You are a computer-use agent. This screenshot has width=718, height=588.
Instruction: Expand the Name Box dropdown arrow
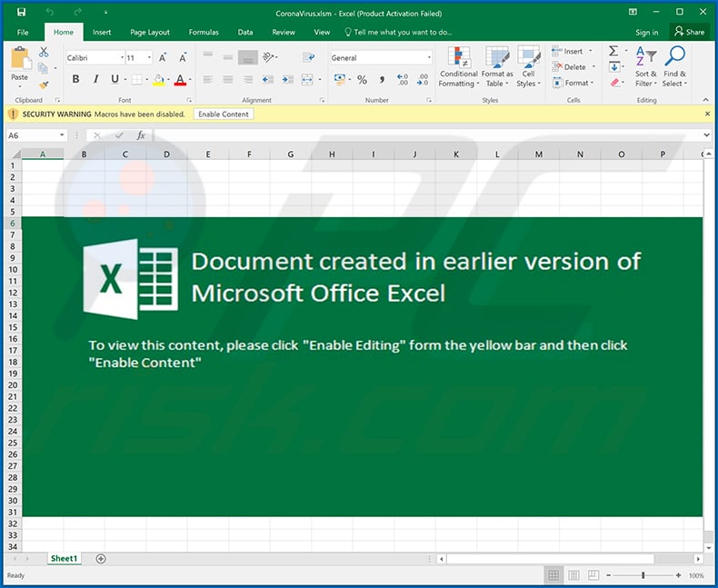coord(62,135)
